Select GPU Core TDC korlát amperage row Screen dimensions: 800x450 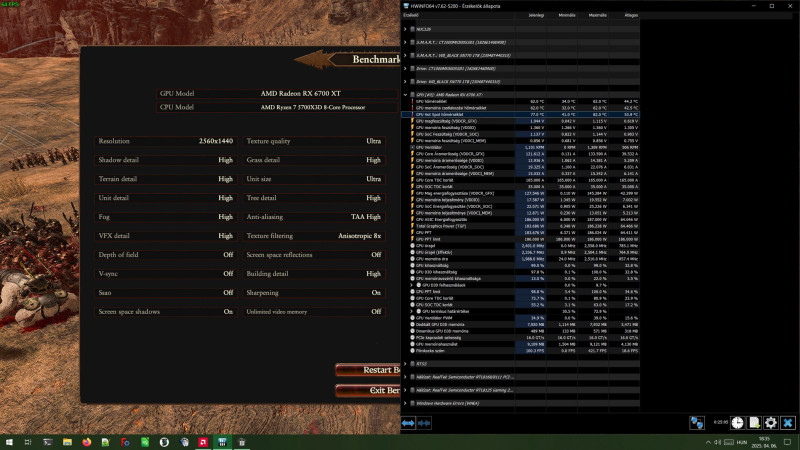click(520, 180)
